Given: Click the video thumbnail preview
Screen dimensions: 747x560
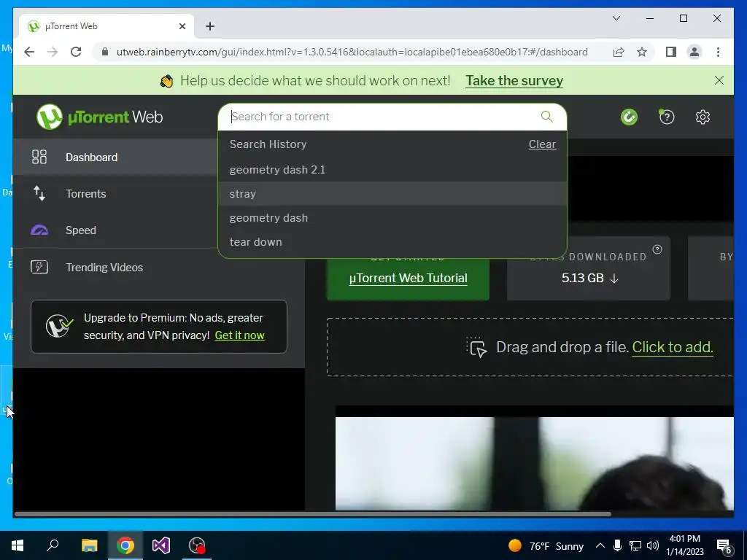Looking at the screenshot, I should pyautogui.click(x=534, y=463).
